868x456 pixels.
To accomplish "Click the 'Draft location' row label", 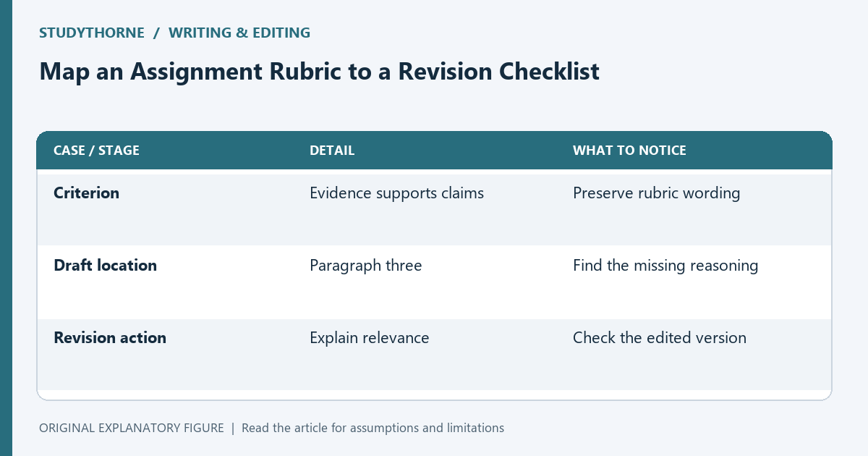I will [105, 266].
